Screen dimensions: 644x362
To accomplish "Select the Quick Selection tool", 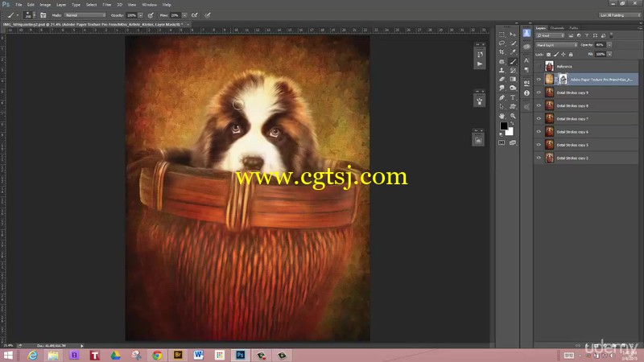I will coord(513,43).
